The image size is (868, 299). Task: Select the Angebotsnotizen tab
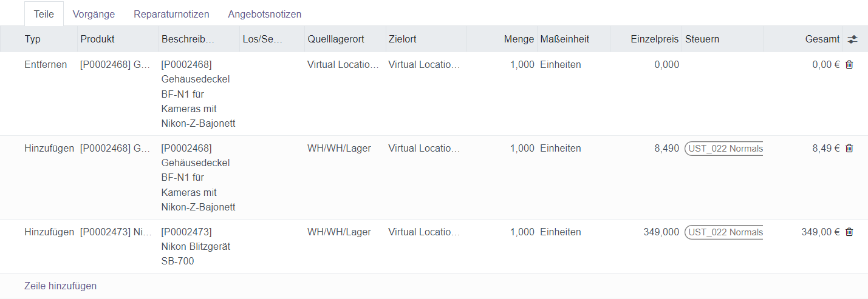pos(264,14)
